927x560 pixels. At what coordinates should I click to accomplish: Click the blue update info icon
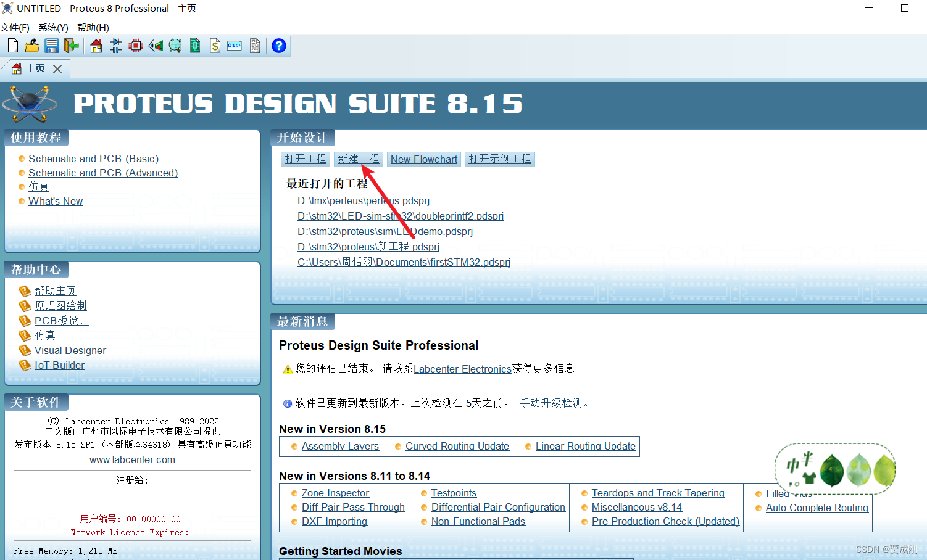point(288,403)
